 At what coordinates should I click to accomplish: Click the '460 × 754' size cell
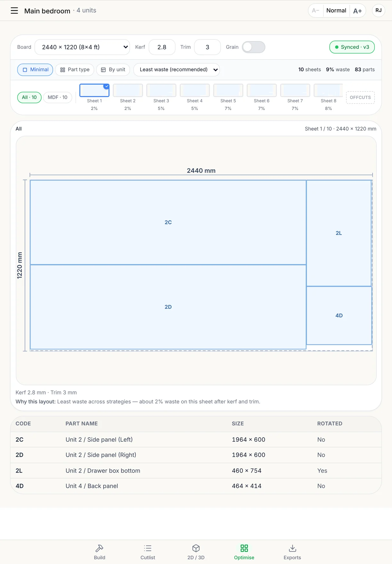247,471
